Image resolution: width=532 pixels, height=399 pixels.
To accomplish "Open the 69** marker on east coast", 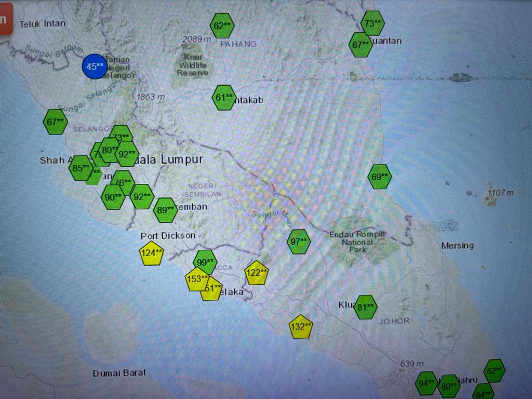I will click(380, 177).
